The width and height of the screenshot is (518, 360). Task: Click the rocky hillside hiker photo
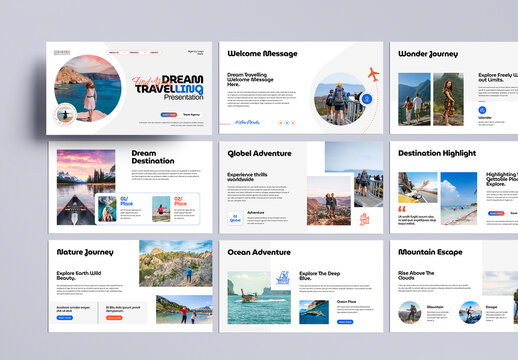tap(176, 263)
